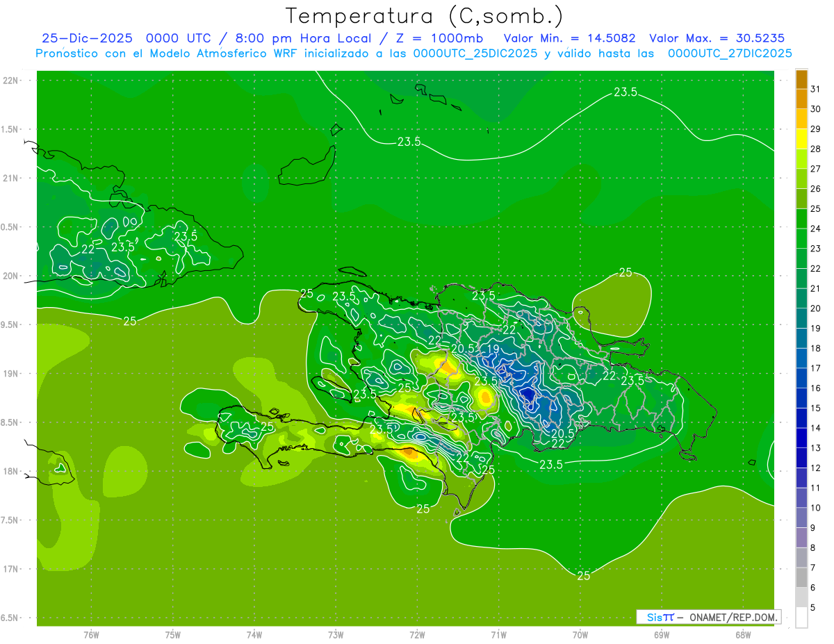Pick the teal legend swatch between 19 and 20
The height and width of the screenshot is (644, 834).
pyautogui.click(x=801, y=318)
